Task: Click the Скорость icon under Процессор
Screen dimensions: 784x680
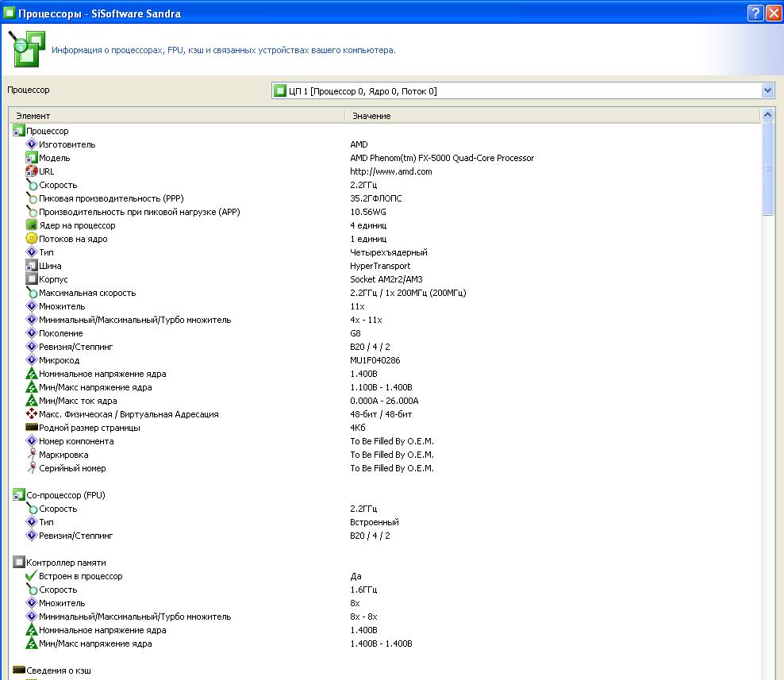Action: pos(32,185)
